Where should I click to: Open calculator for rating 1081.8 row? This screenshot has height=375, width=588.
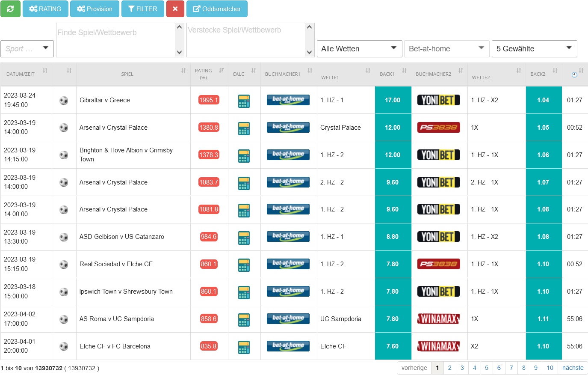tap(244, 210)
